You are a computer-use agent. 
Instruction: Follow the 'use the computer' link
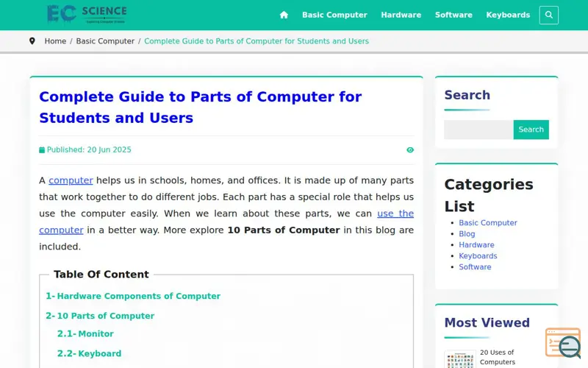[x=395, y=213]
